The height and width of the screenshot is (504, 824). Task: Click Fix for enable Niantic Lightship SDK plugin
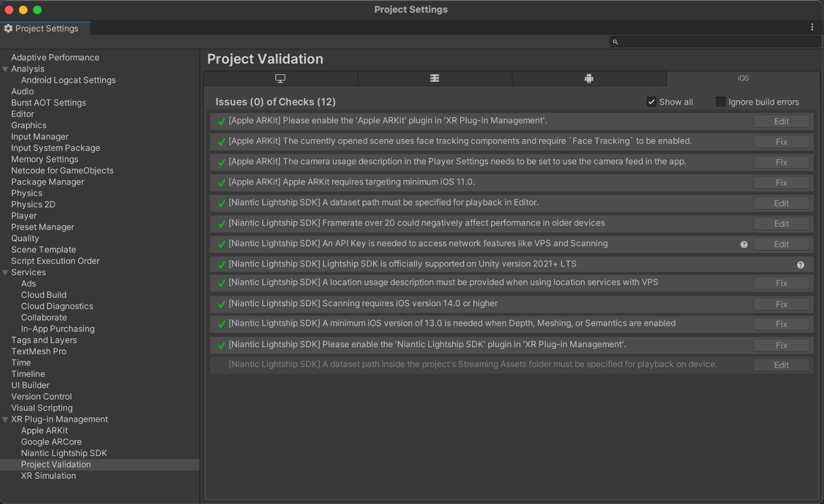point(781,345)
